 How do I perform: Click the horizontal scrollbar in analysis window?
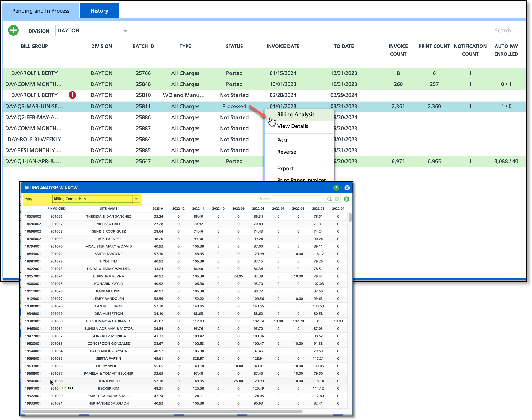162,411
